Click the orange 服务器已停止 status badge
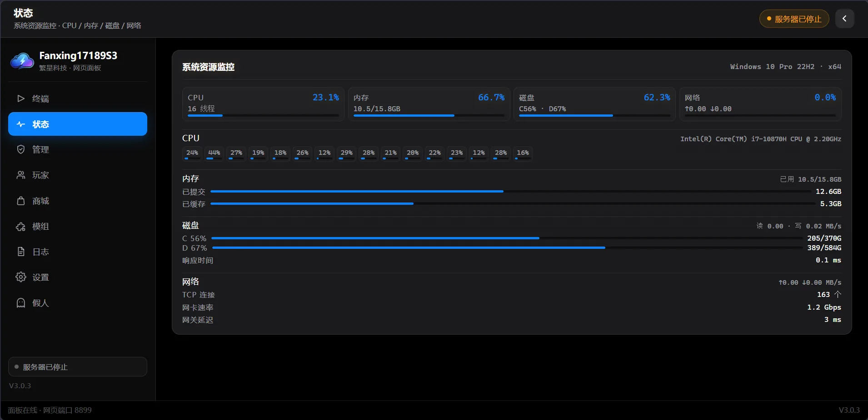Screen dimensions: 868x420 tap(794, 19)
